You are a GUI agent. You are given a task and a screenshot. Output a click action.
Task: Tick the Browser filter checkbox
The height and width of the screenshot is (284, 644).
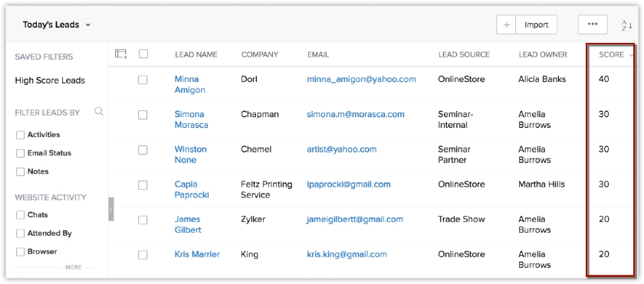(x=20, y=252)
